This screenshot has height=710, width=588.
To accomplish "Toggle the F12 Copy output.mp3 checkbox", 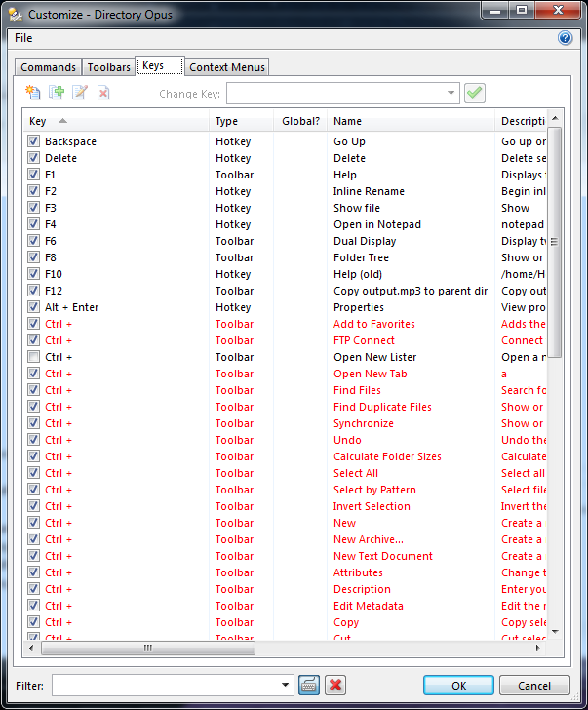I will point(33,291).
